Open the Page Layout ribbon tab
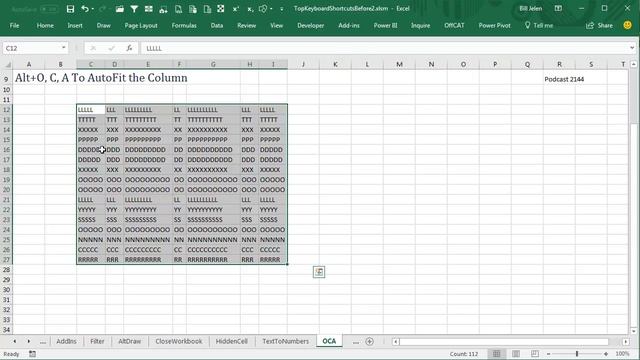This screenshot has width=640, height=360. (x=141, y=25)
